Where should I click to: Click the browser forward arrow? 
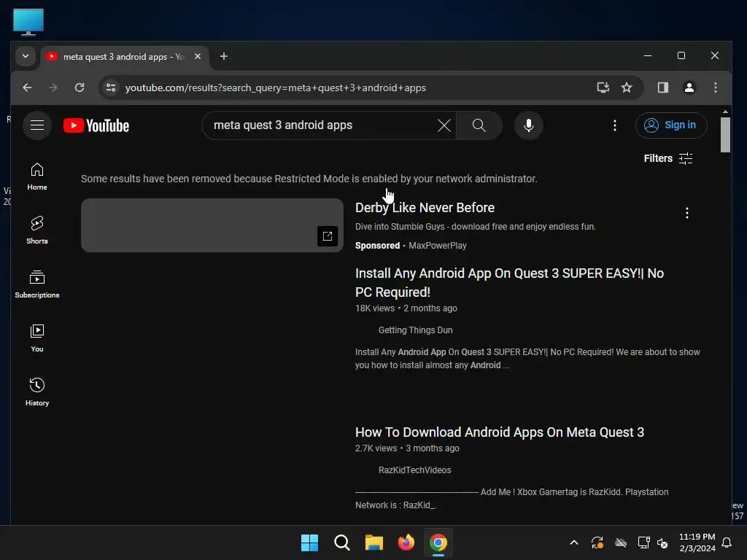(53, 87)
